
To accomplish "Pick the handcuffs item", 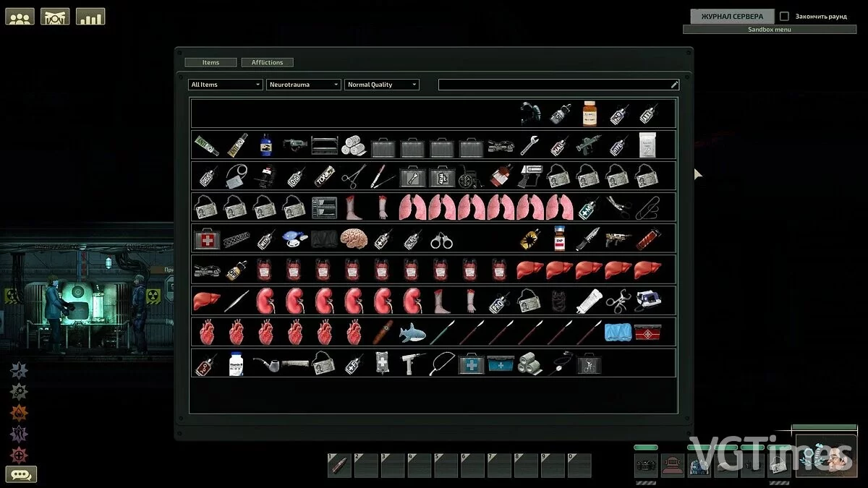I will click(x=441, y=241).
